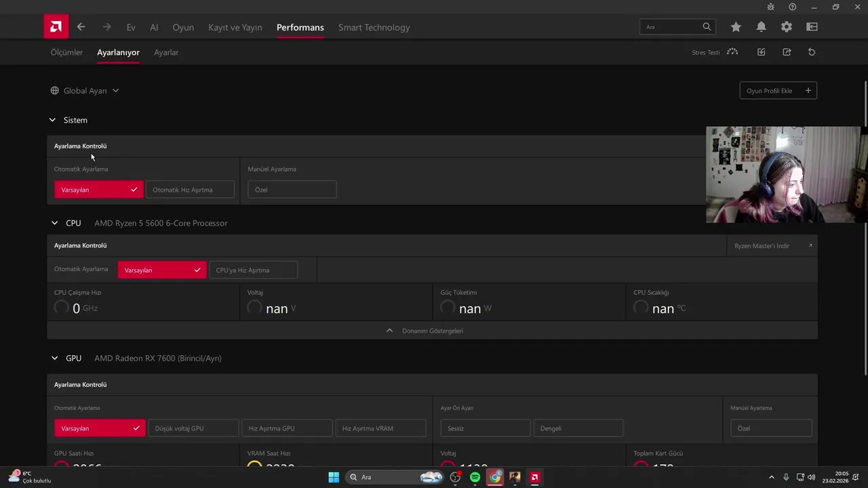
Task: Select Hız Aşırtma GPU option
Action: (x=287, y=428)
